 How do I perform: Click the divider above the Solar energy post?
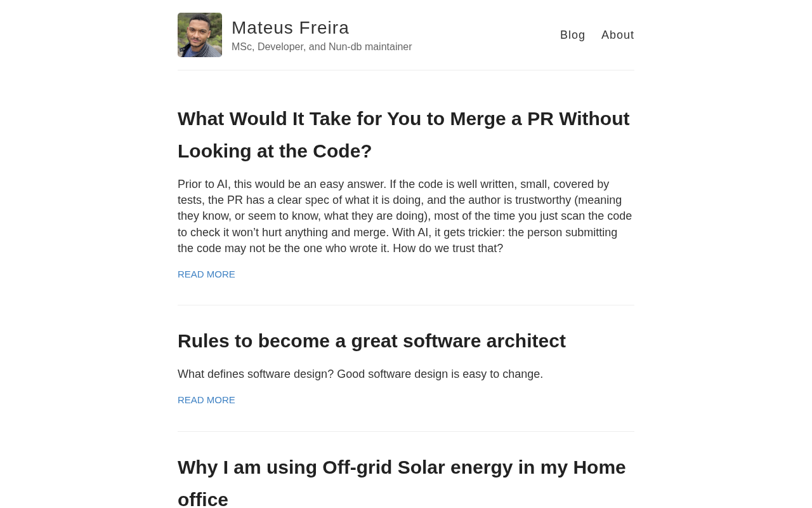(x=406, y=431)
